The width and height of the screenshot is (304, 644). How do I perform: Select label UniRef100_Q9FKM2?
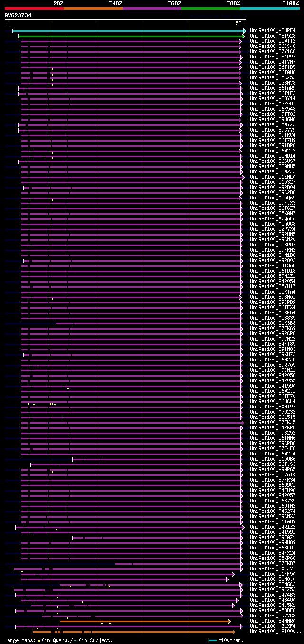pos(273,250)
